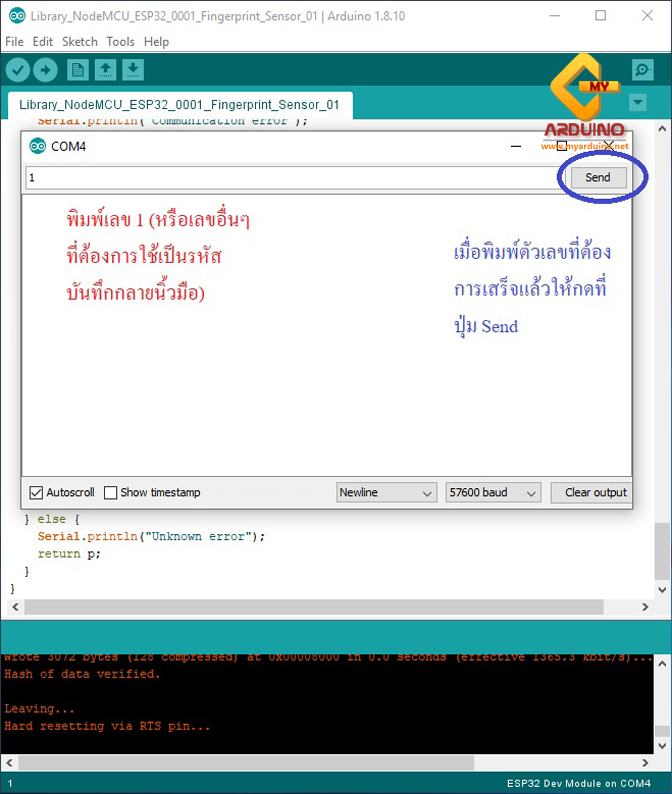This screenshot has width=672, height=794.
Task: Toggle the Autoscroll checkbox
Action: click(37, 493)
